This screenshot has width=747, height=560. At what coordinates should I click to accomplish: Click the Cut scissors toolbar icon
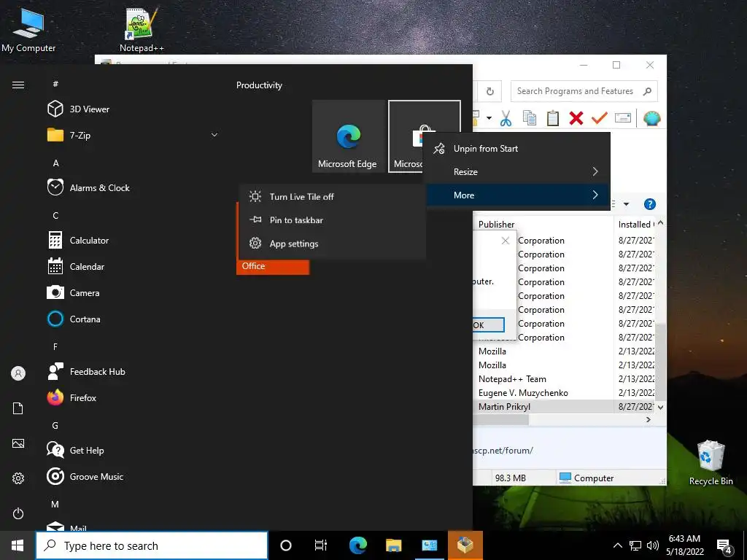[506, 118]
